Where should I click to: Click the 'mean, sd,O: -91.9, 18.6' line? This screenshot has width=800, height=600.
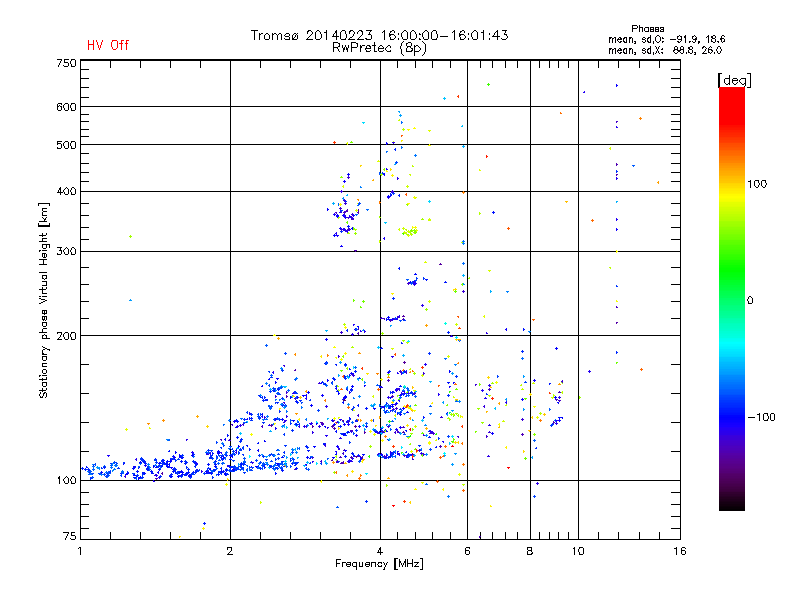(666, 39)
